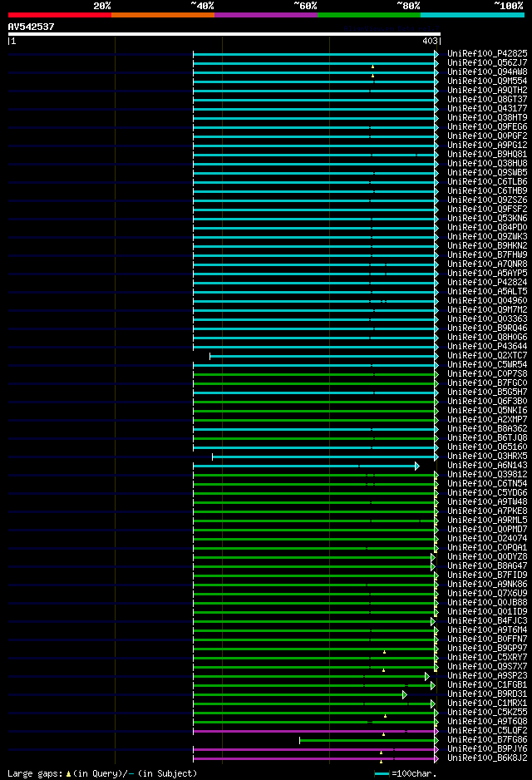The height and width of the screenshot is (780, 532).
Task: Select the UniRef100_B7FG86 label
Action: pyautogui.click(x=487, y=740)
